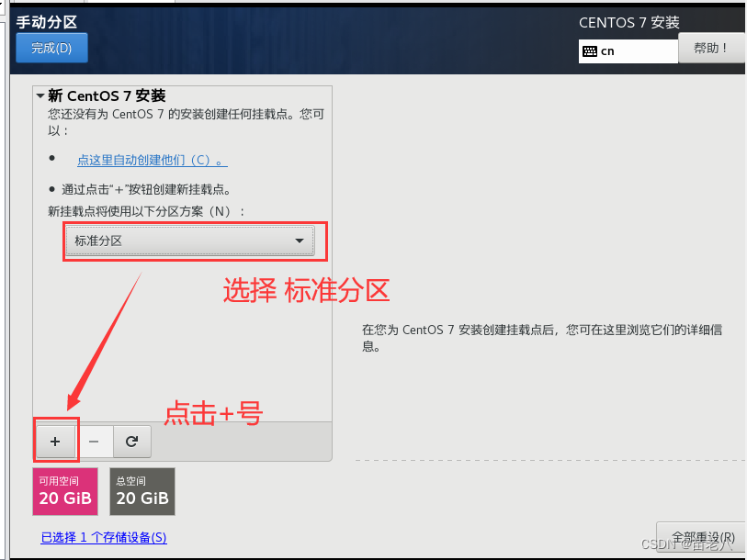Viewport: 747px width, 560px height.
Task: Click label 新挂载点将使用以下分区方案(N)
Action: pyautogui.click(x=146, y=211)
